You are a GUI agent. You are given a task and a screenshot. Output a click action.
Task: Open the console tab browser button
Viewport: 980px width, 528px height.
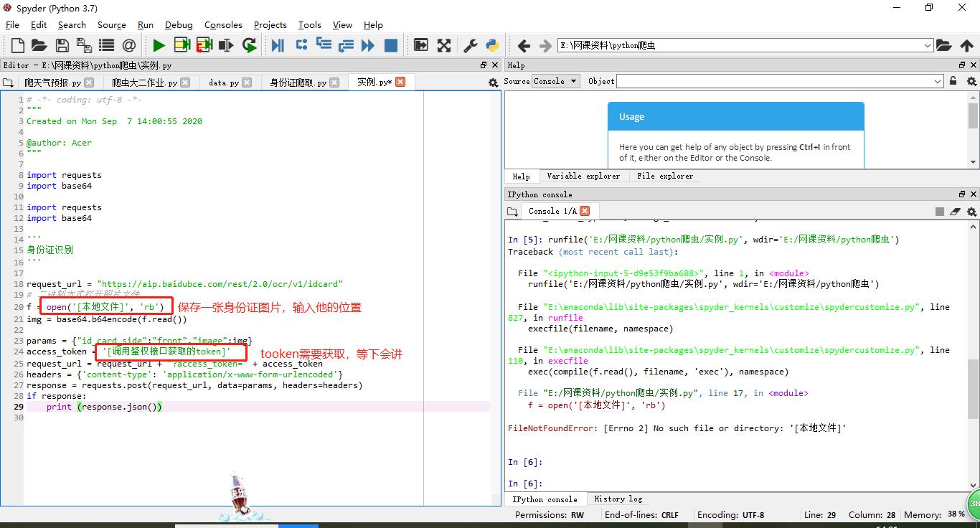click(x=512, y=211)
